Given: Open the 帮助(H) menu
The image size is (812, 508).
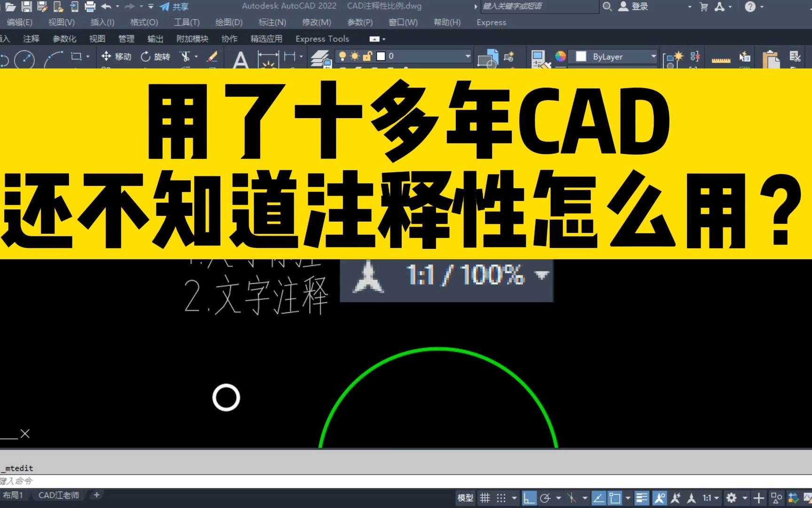Looking at the screenshot, I should (447, 22).
